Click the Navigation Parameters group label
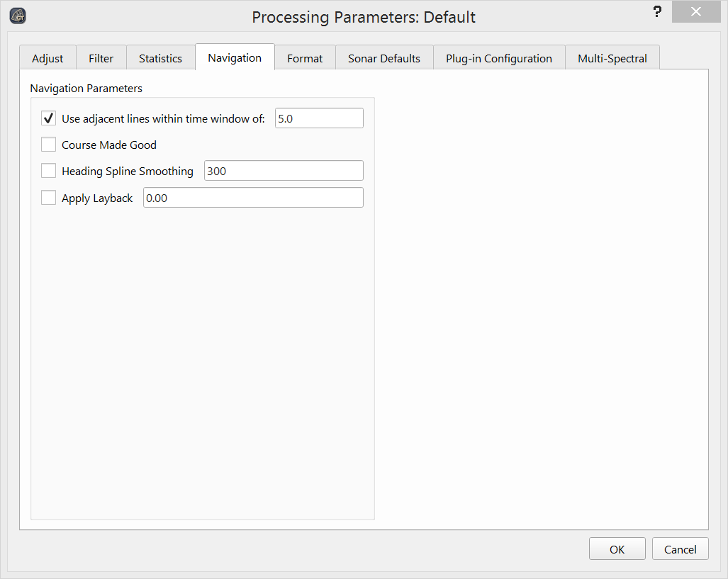 pos(86,88)
